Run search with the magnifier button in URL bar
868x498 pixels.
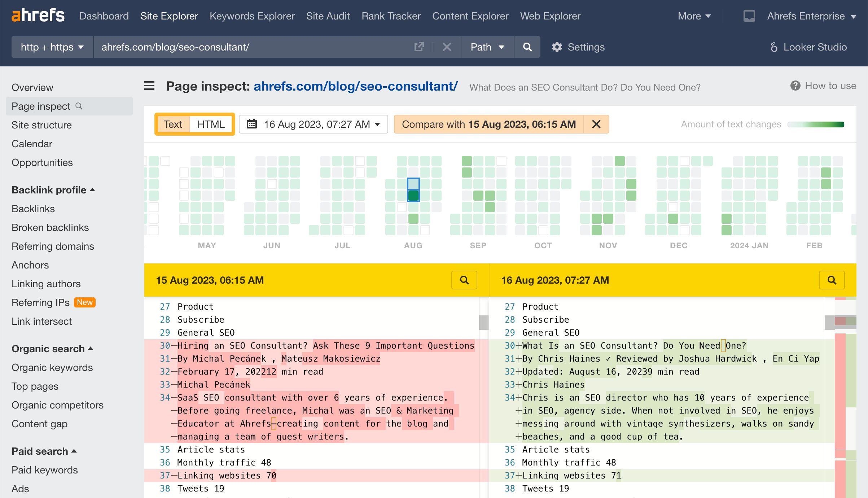[x=527, y=47]
